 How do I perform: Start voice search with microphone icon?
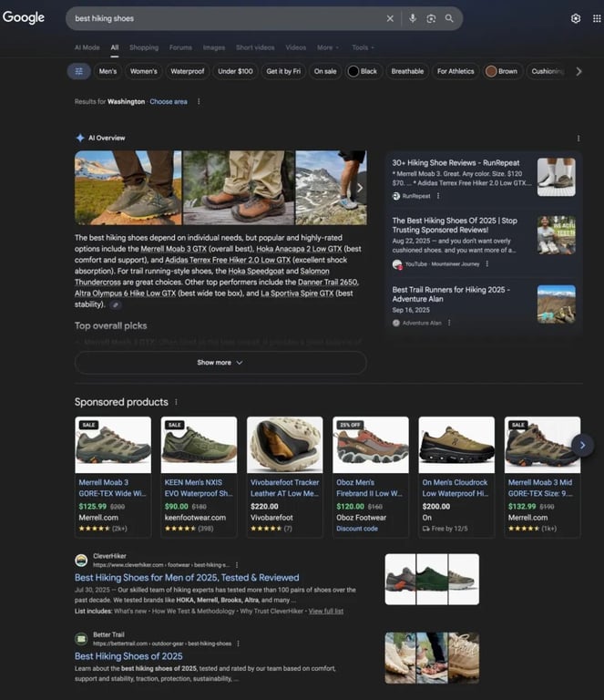click(x=413, y=18)
